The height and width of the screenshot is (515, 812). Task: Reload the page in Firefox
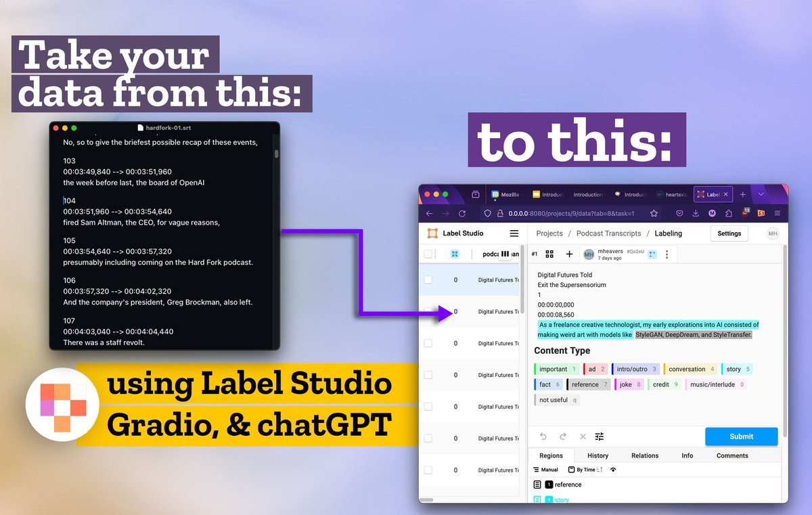click(x=462, y=213)
